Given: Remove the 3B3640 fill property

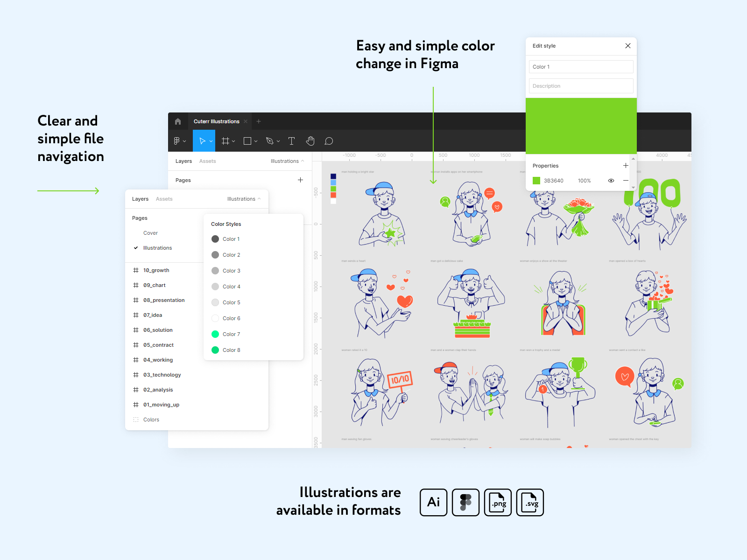Looking at the screenshot, I should [626, 181].
